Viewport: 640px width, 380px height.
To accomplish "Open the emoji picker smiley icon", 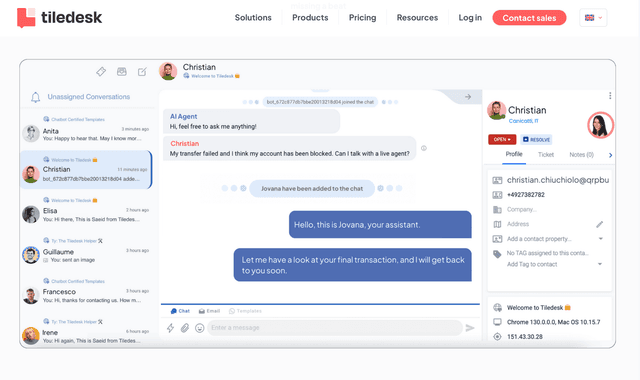I will [200, 328].
